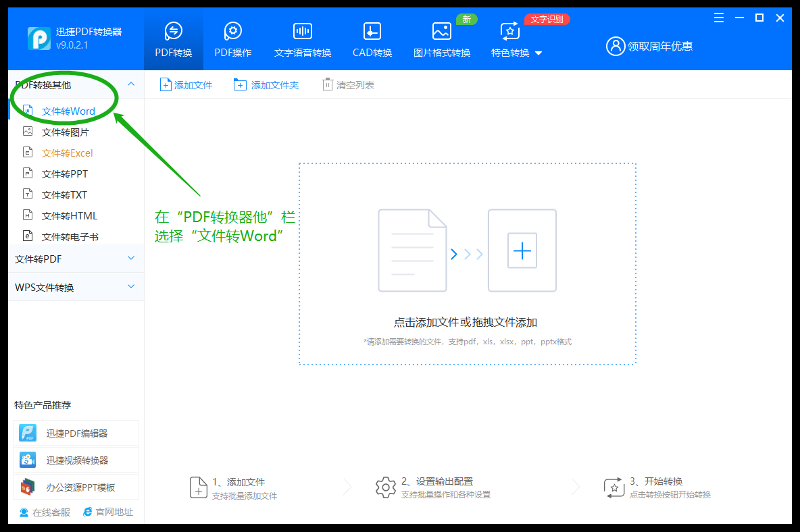This screenshot has width=800, height=532.
Task: Click 领取周年优惠 link
Action: 649,46
